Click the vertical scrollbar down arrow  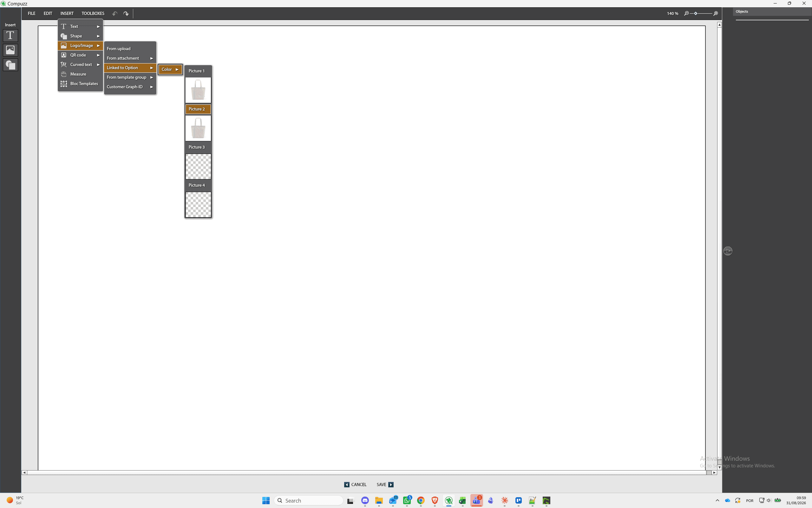[719, 467]
